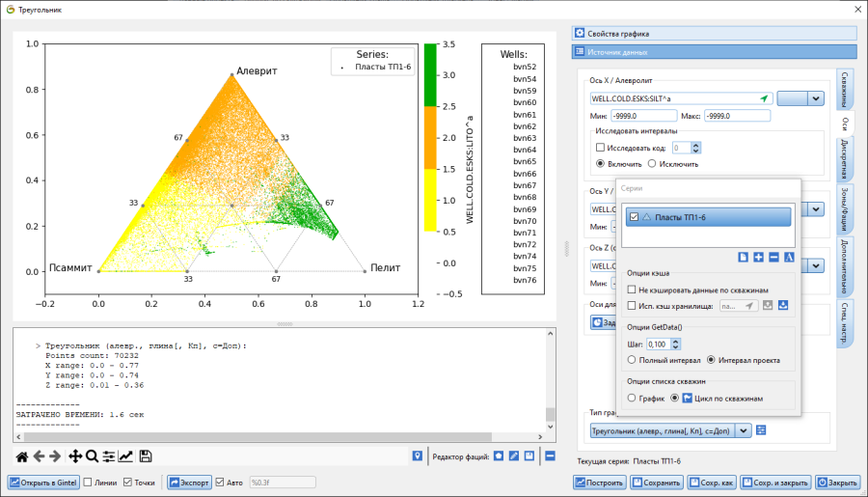The width and height of the screenshot is (868, 497).
Task: Click the X axis Мин input field
Action: (x=644, y=116)
